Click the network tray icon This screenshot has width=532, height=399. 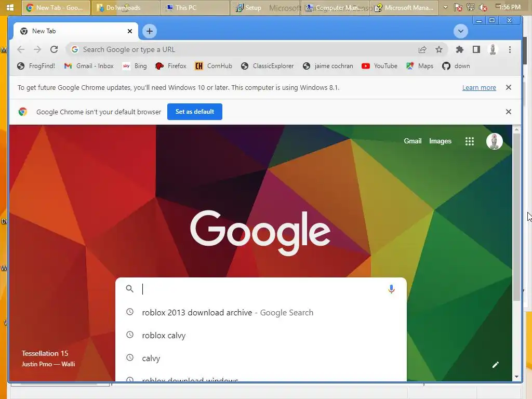471,7
